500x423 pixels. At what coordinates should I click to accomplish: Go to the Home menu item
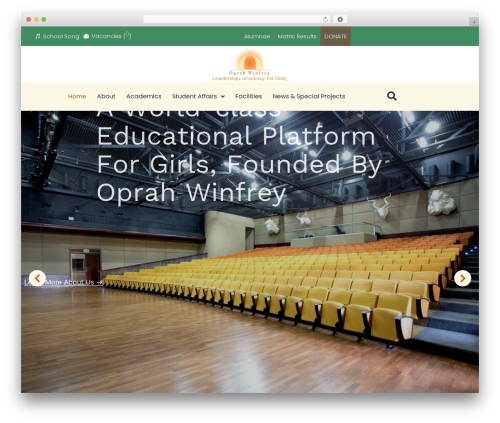(x=77, y=96)
